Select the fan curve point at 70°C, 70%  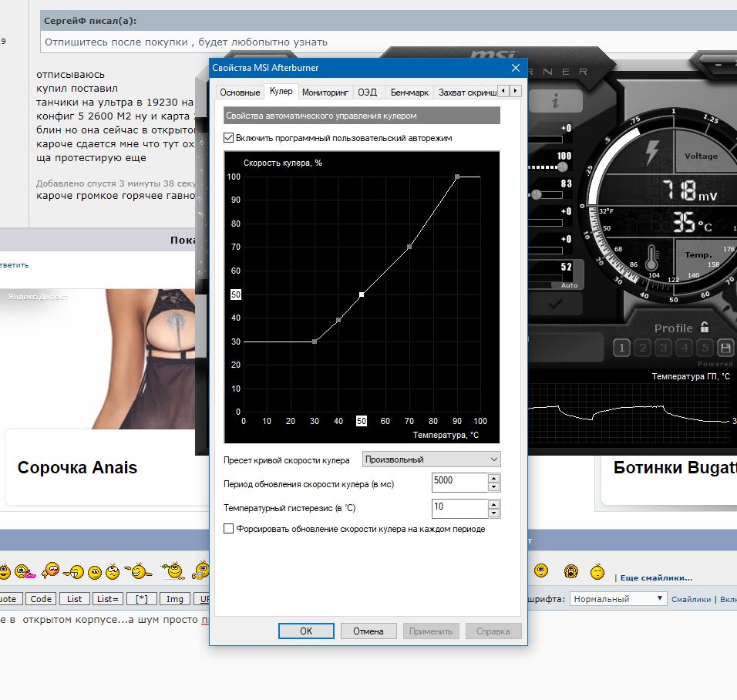pyautogui.click(x=409, y=247)
